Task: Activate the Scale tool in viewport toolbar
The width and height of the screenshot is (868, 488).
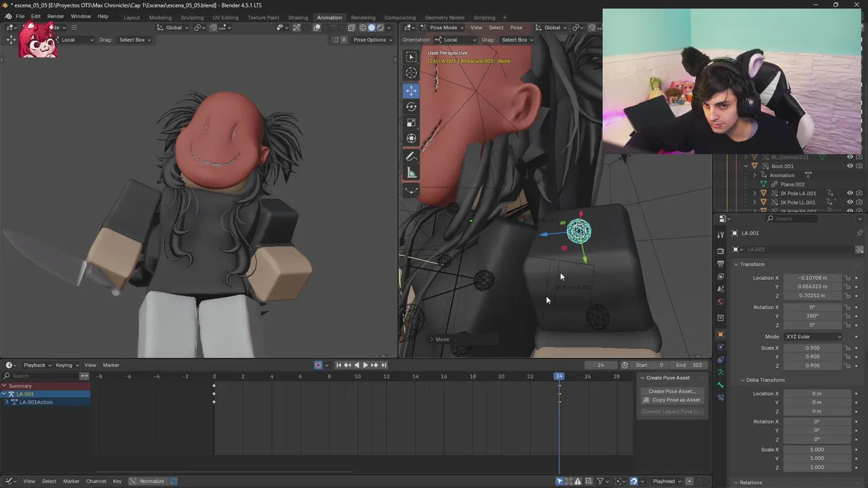Action: (x=411, y=123)
